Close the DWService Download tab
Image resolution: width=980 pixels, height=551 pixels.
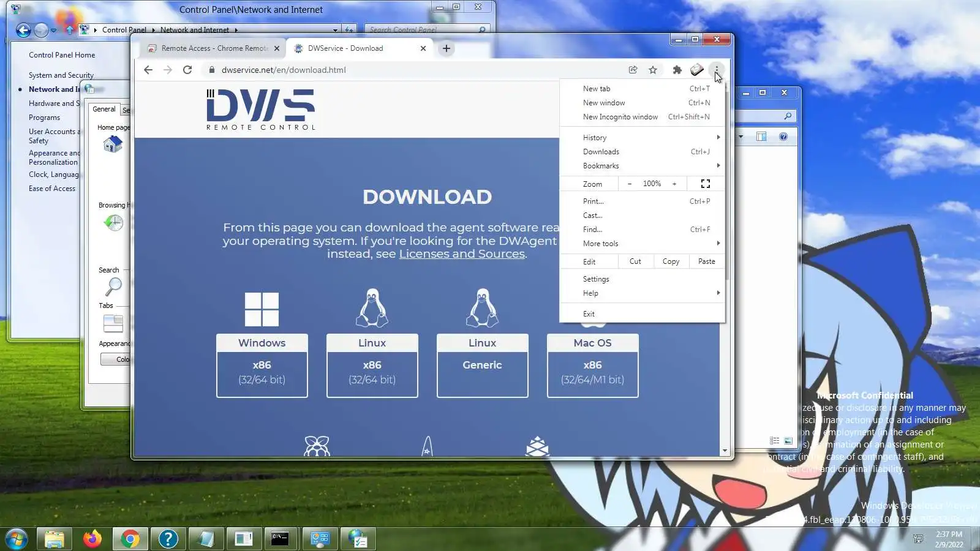click(x=423, y=48)
